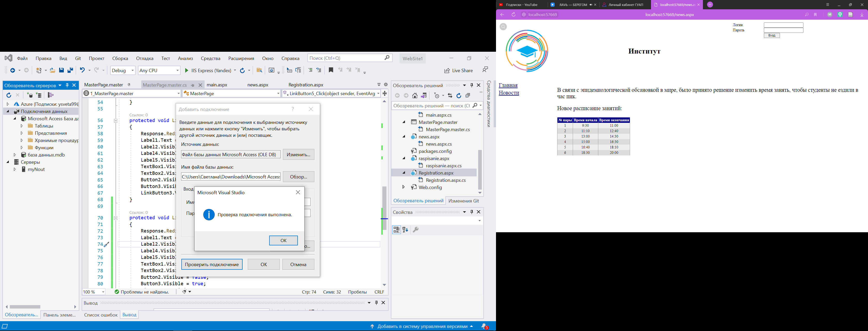Open the Debug configuration dropdown

123,71
